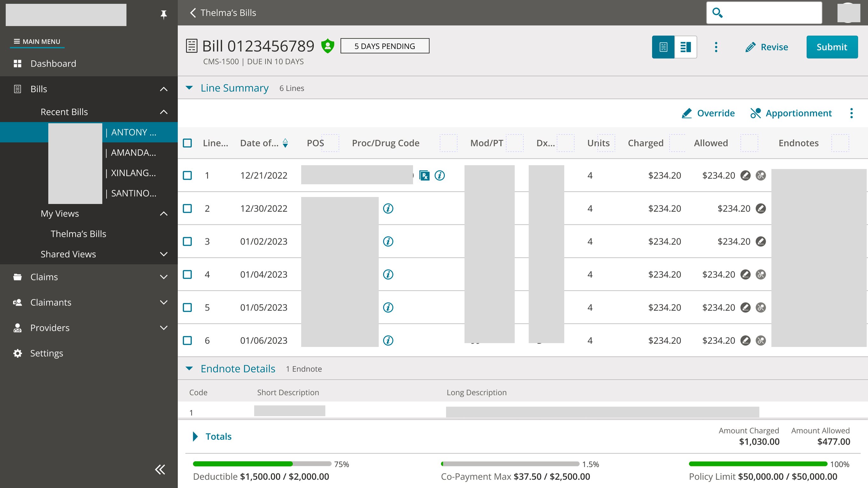Screen dimensions: 868x488
Task: Click the Deductible progress bar
Action: 262,464
